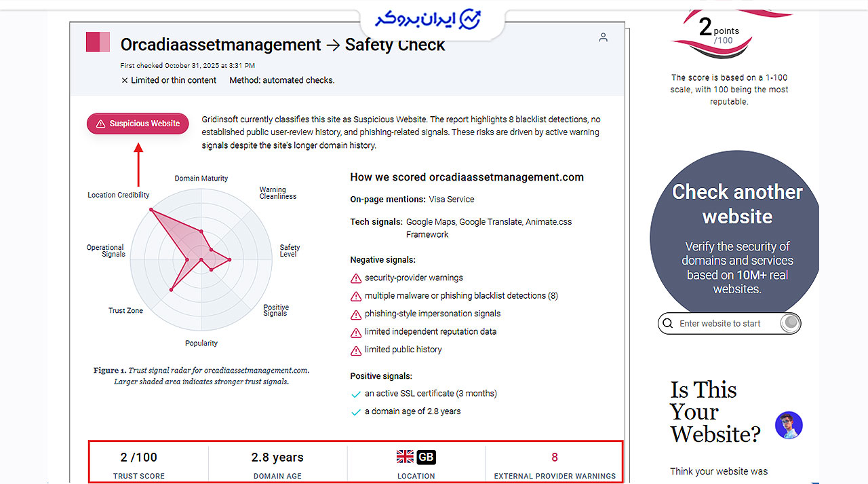Click the Suspicious Website badge
The image size is (868, 484).
pyautogui.click(x=138, y=124)
